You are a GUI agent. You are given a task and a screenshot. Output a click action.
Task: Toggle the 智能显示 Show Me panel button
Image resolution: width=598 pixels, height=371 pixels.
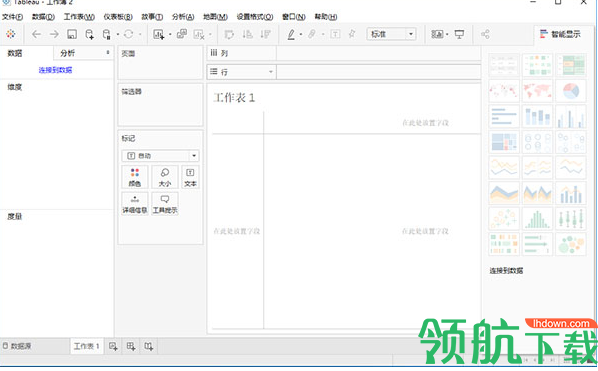[560, 34]
